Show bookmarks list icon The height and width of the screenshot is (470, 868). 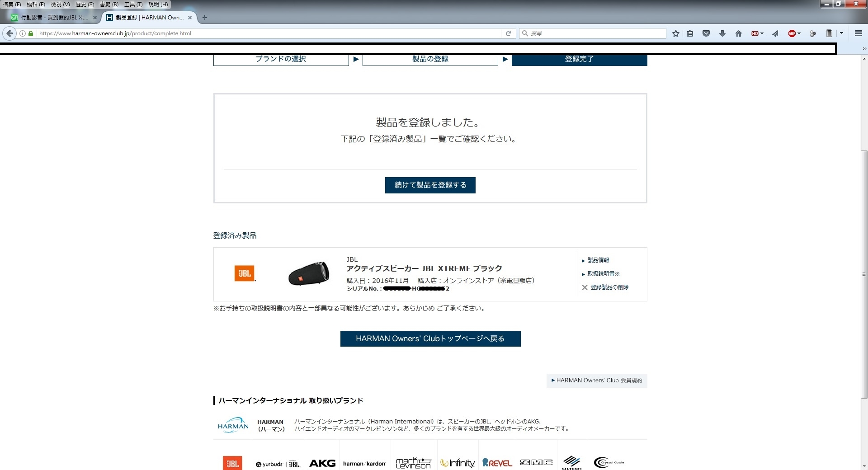coord(690,33)
